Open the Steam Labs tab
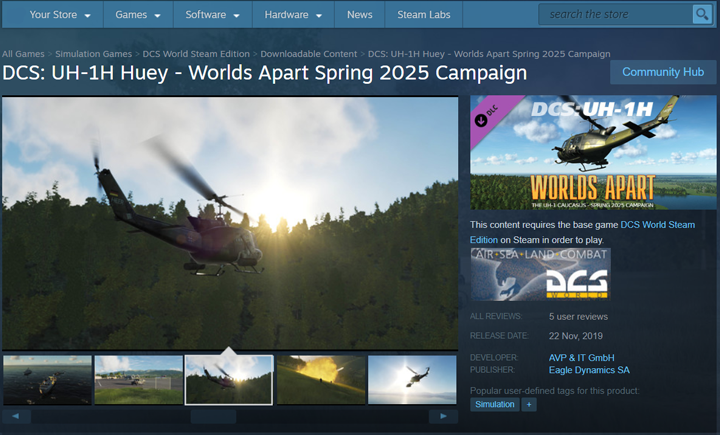This screenshot has height=435, width=720. click(422, 15)
